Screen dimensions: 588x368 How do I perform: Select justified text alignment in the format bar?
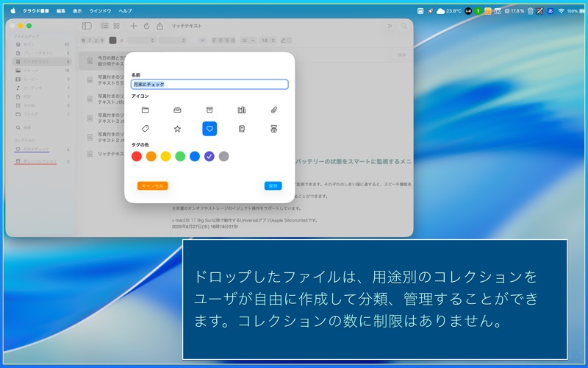[232, 40]
